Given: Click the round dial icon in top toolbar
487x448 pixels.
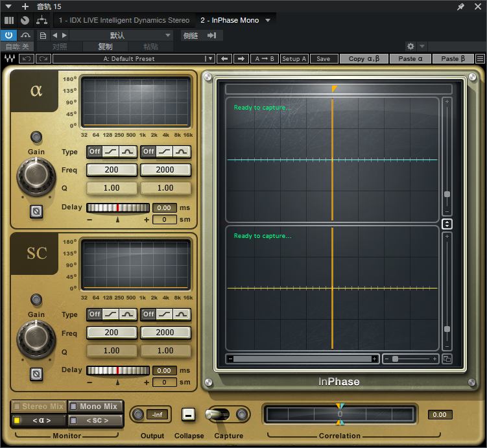Looking at the screenshot, I should pos(25,21).
